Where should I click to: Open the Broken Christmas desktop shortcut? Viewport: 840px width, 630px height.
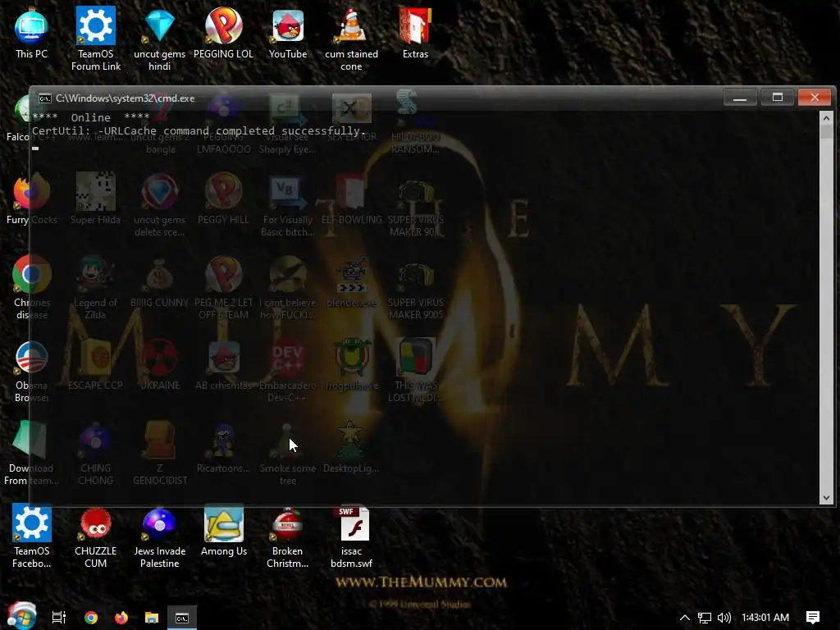click(x=288, y=536)
